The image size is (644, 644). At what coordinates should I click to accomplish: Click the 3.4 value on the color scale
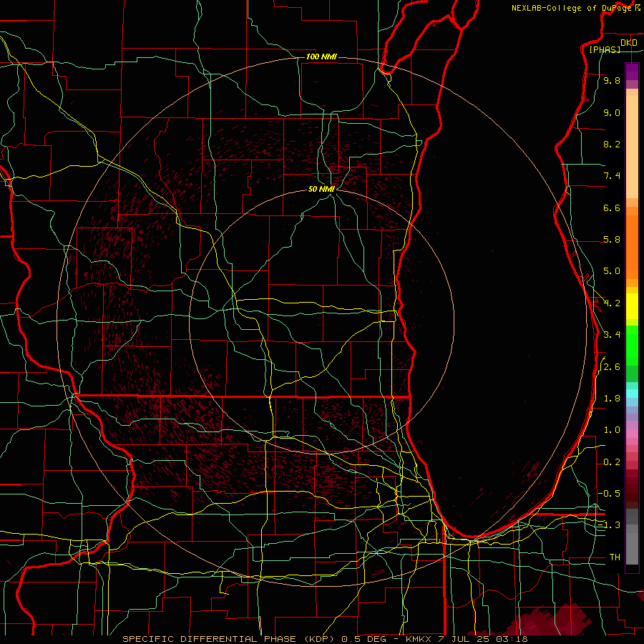612,335
